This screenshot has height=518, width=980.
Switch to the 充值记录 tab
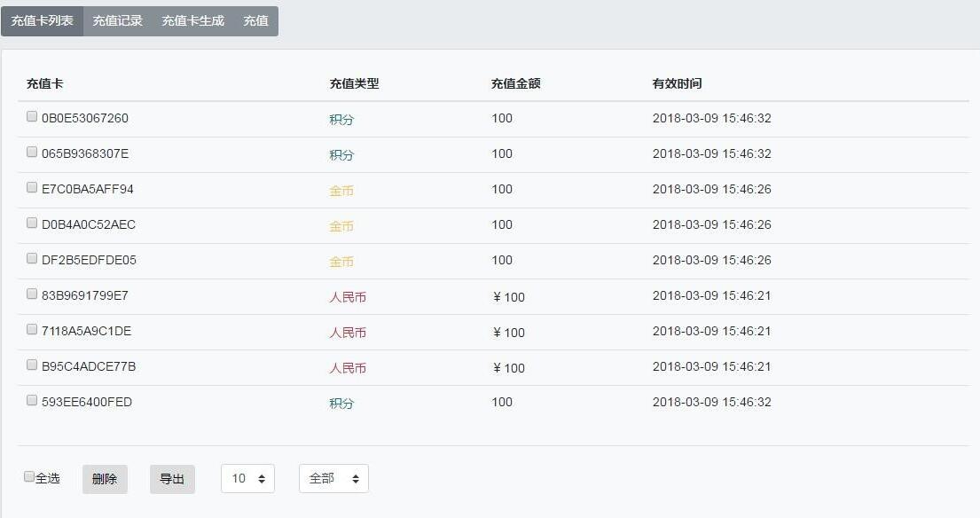(x=118, y=20)
